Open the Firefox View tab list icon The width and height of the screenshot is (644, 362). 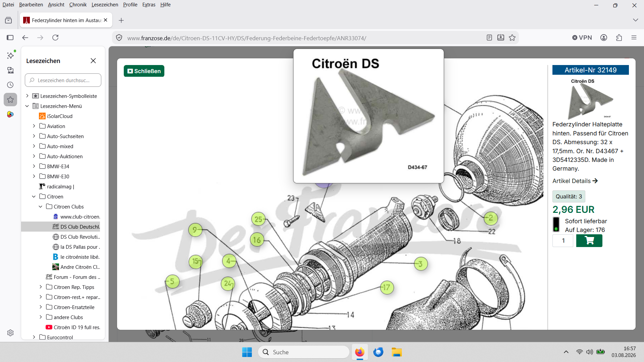tap(8, 20)
